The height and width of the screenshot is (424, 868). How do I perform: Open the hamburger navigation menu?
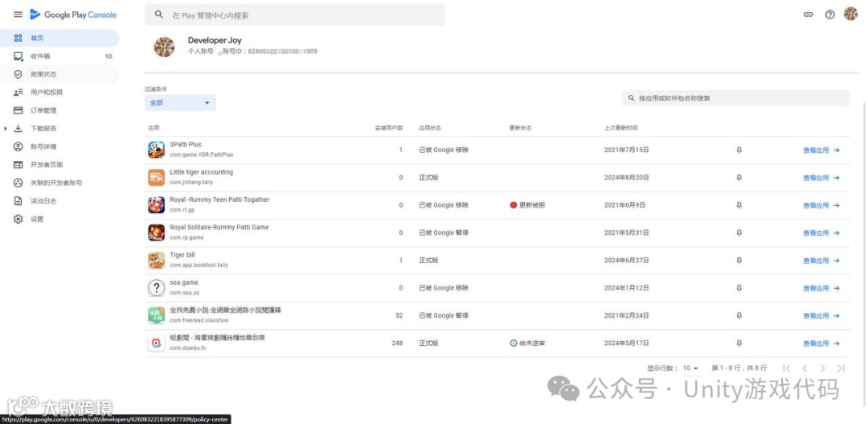tap(18, 15)
